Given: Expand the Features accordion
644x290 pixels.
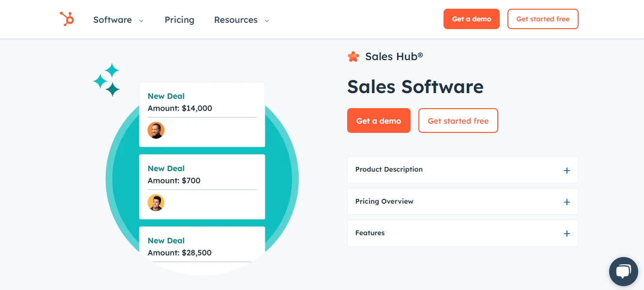Looking at the screenshot, I should 462,233.
